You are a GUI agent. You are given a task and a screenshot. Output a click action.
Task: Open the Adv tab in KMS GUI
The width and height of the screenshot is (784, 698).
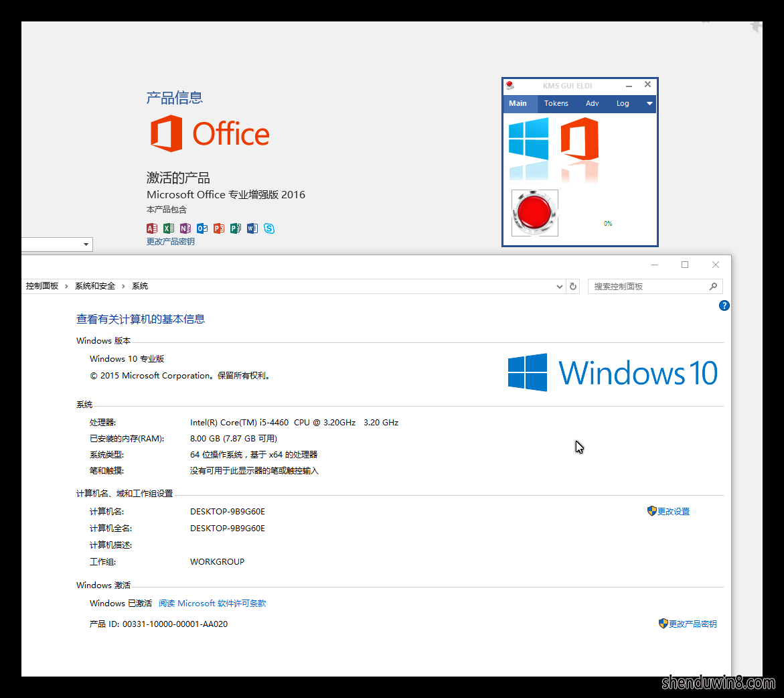pos(593,103)
